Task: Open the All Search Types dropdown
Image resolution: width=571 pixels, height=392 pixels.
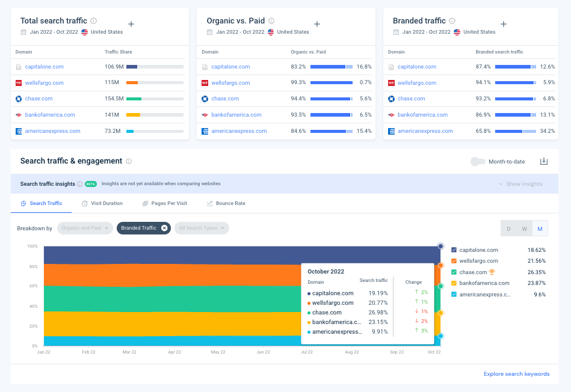Action: pos(202,228)
